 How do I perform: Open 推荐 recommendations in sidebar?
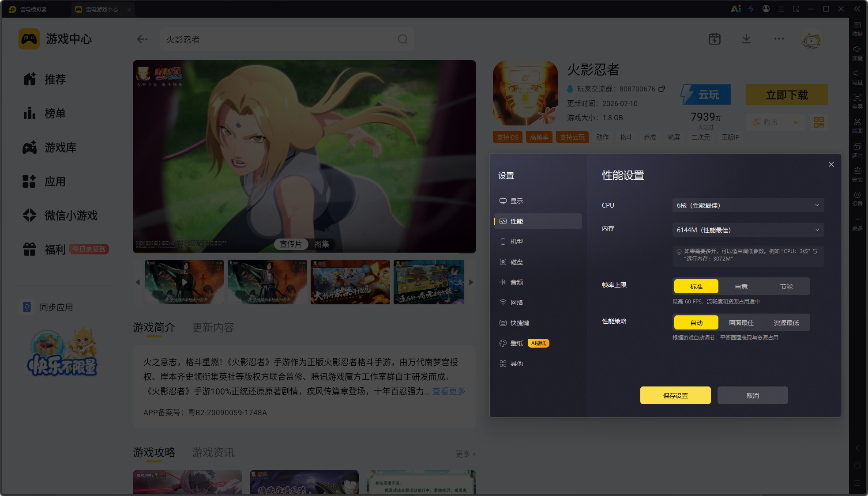44,80
